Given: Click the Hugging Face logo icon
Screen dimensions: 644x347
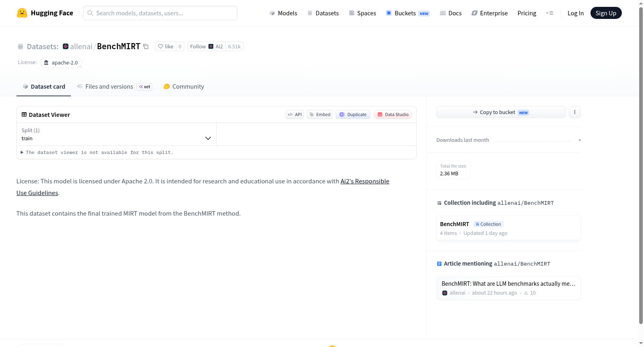Looking at the screenshot, I should tap(22, 13).
